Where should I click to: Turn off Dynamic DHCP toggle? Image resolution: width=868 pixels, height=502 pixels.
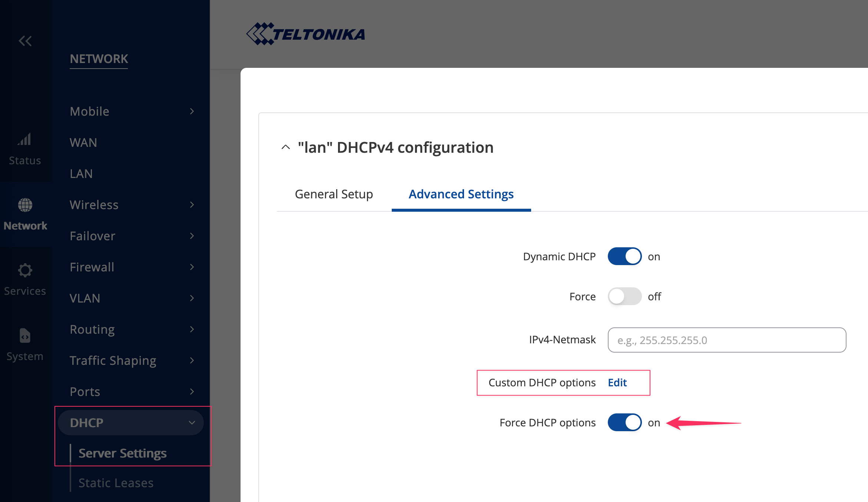tap(625, 257)
